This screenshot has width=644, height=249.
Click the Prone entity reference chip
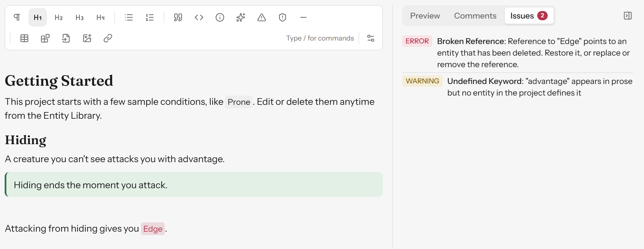(239, 102)
